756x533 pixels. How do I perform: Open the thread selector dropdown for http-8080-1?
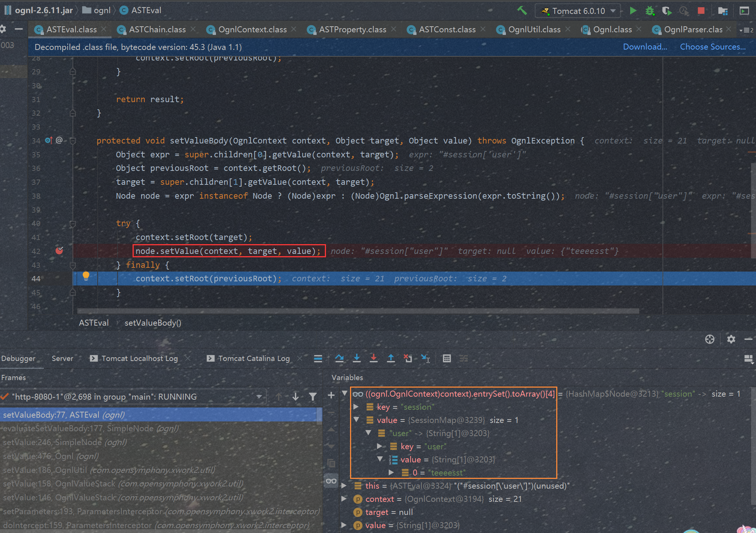click(x=259, y=397)
